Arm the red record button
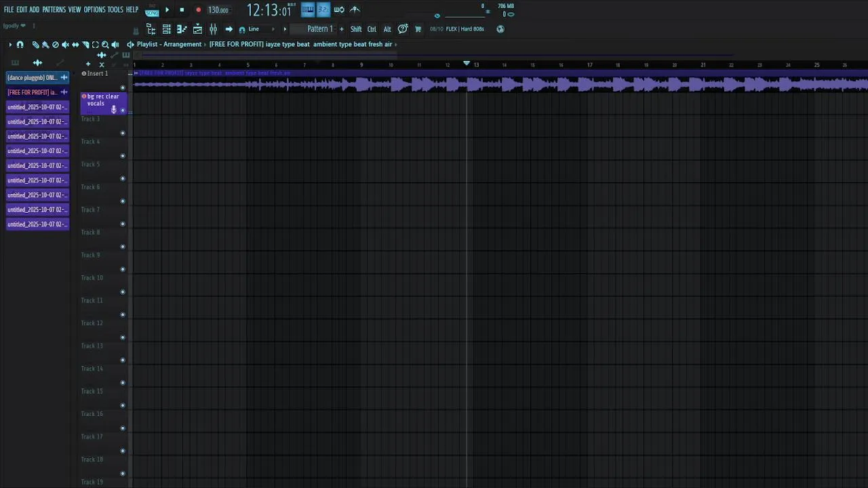 click(198, 10)
